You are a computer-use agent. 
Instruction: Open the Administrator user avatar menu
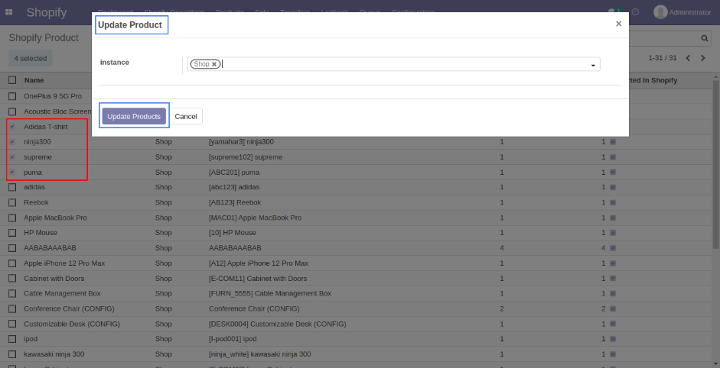click(682, 12)
